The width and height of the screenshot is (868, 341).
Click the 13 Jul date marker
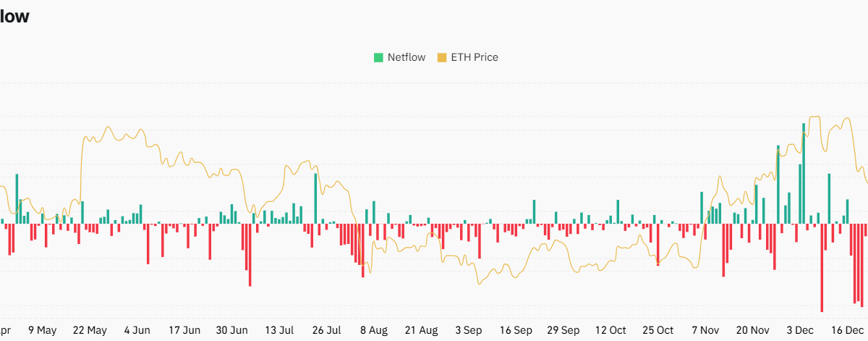click(x=278, y=330)
